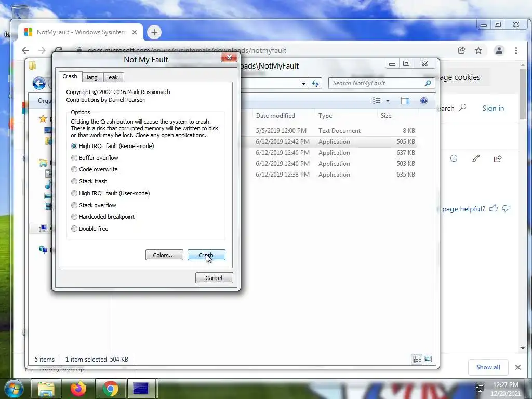Switch to details view in status bar
The height and width of the screenshot is (399, 532).
(417, 359)
